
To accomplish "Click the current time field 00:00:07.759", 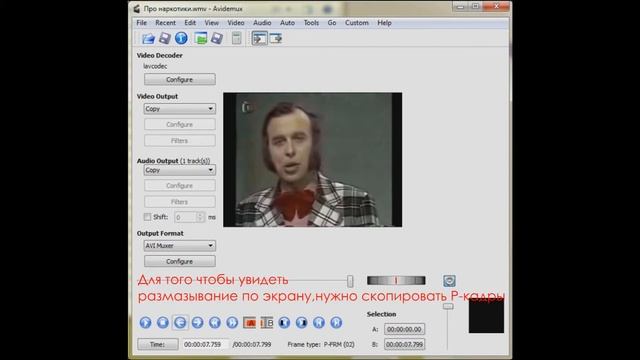I will 205,344.
